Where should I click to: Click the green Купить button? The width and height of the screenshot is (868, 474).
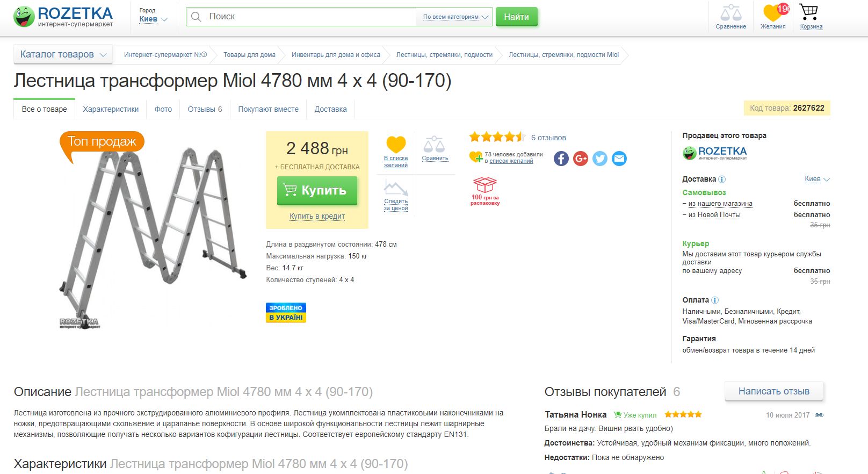pos(317,191)
